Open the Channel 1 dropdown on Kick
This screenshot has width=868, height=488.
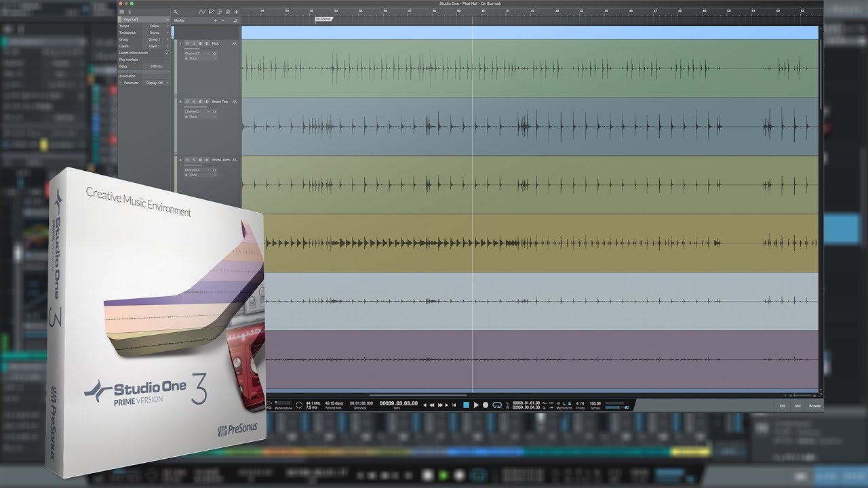197,54
